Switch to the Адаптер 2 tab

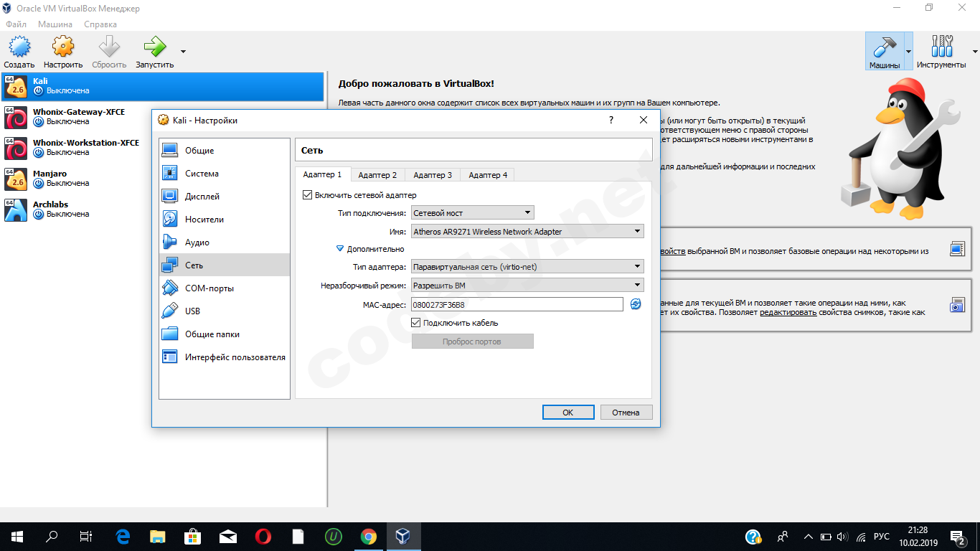[x=377, y=175]
